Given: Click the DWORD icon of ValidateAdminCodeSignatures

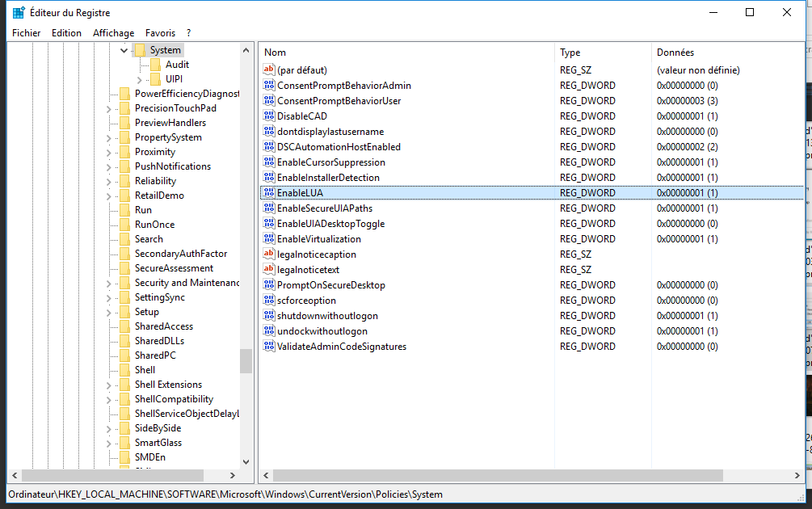Looking at the screenshot, I should click(x=269, y=347).
